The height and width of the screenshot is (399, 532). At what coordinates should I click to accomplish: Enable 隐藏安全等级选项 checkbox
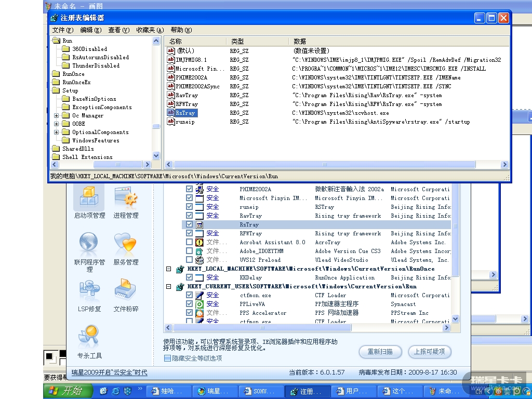pos(167,358)
